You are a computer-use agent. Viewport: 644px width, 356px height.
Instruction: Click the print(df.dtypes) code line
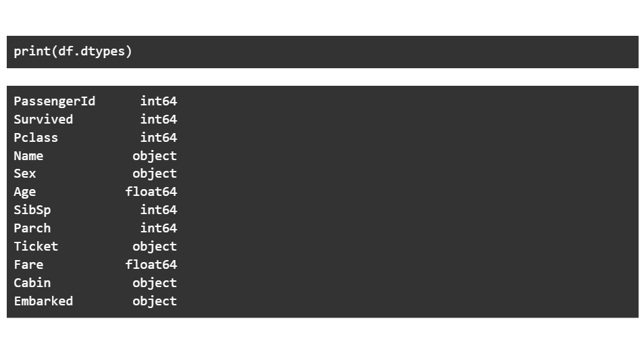73,52
